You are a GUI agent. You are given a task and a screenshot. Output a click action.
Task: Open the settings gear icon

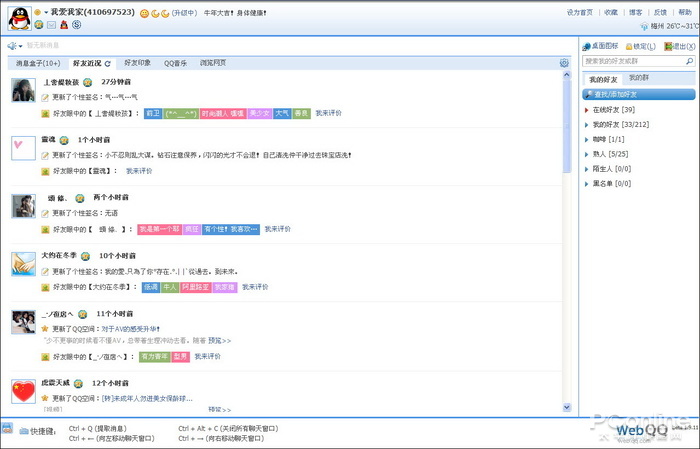tap(564, 63)
